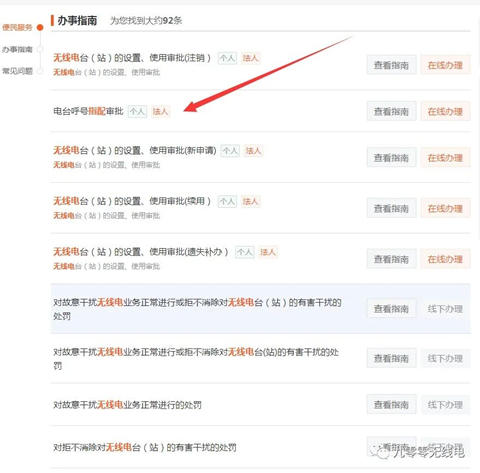Click 法人 tag on 电台呼号指配审批
480x473 pixels.
(x=160, y=111)
